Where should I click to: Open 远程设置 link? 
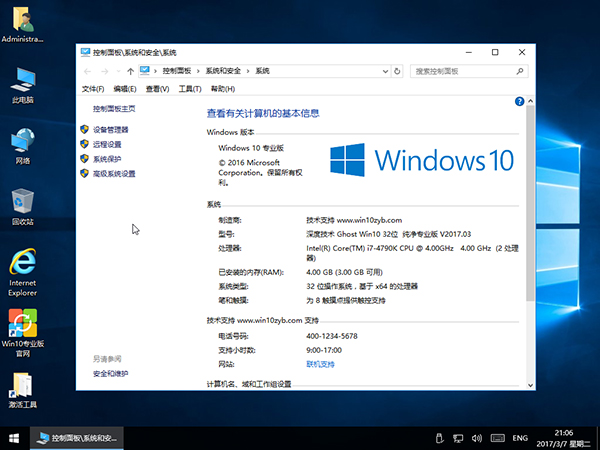(107, 144)
